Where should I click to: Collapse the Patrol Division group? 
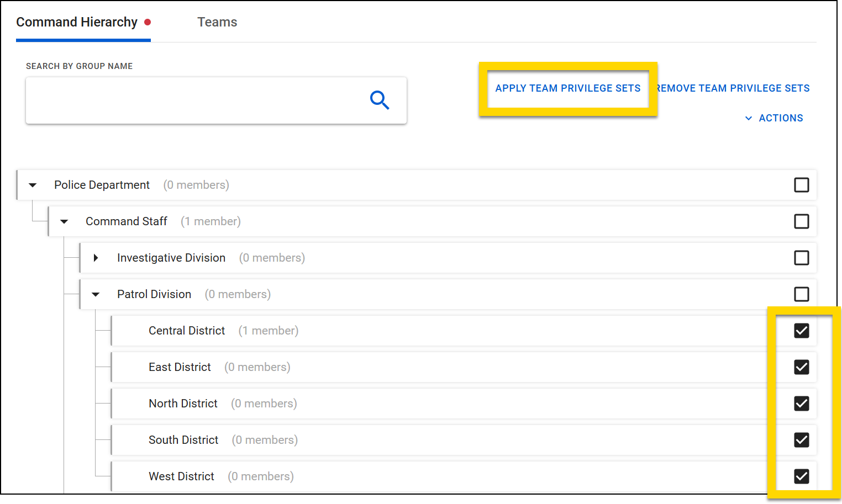click(x=96, y=294)
